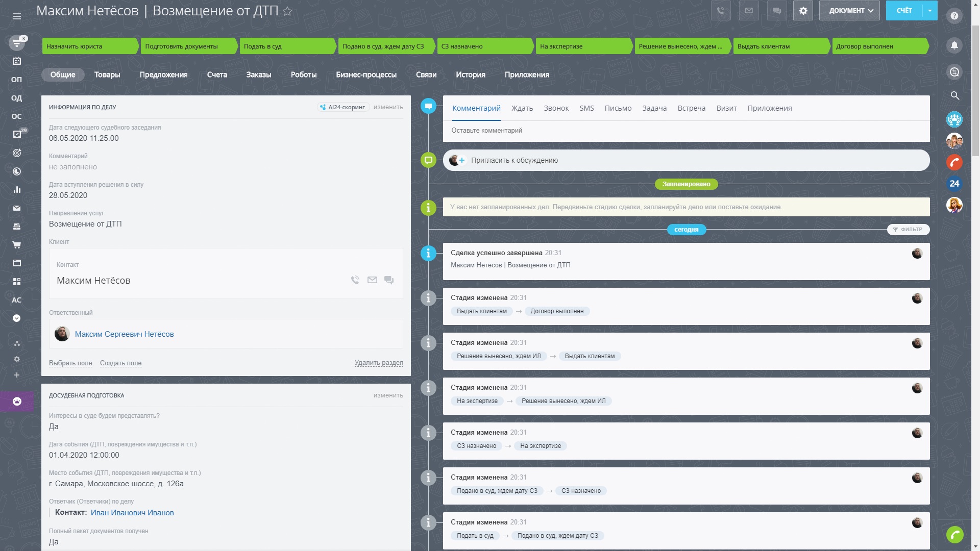The image size is (980, 551).
Task: Switch to the История tab
Action: pos(470,74)
